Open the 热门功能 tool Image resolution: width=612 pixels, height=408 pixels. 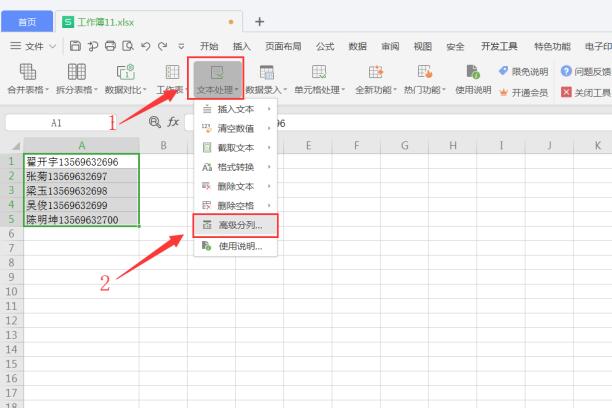[x=424, y=79]
